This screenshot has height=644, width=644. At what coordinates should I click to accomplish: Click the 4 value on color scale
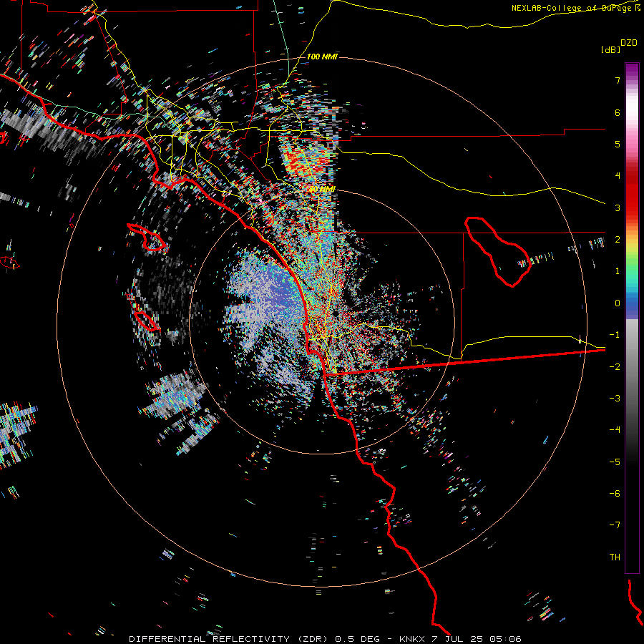[x=618, y=176]
